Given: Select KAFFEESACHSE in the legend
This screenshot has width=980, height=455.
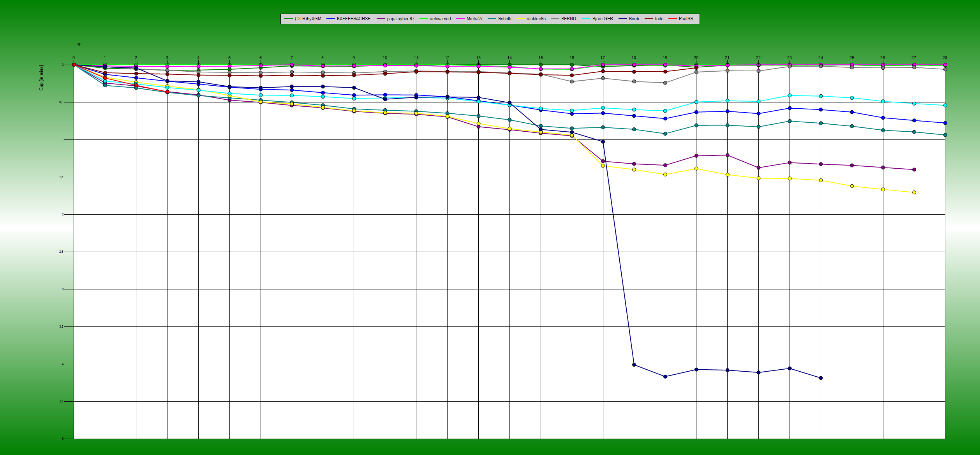Looking at the screenshot, I should pos(353,19).
